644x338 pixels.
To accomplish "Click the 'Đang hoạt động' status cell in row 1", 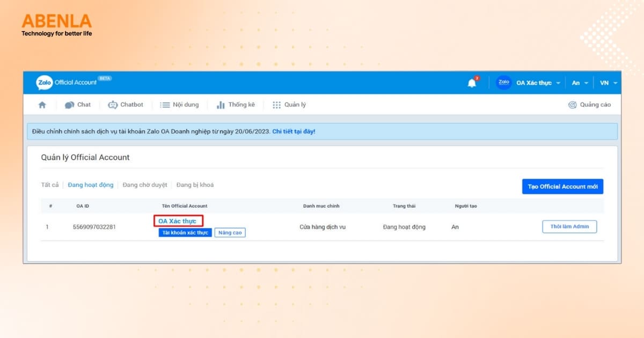I will 404,227.
